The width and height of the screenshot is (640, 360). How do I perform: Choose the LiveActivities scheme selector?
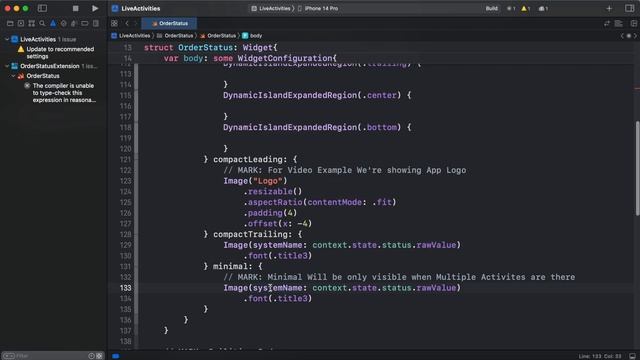click(271, 8)
